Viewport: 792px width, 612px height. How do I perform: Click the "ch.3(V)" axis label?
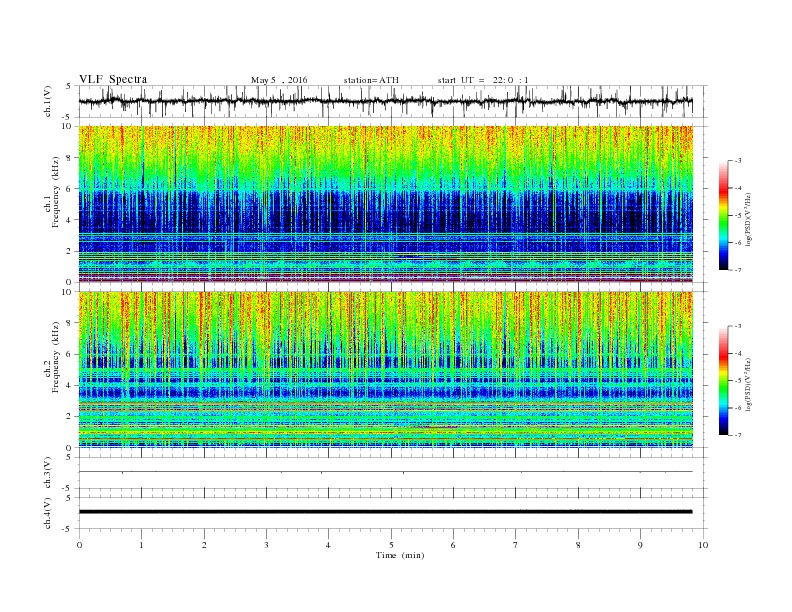47,472
